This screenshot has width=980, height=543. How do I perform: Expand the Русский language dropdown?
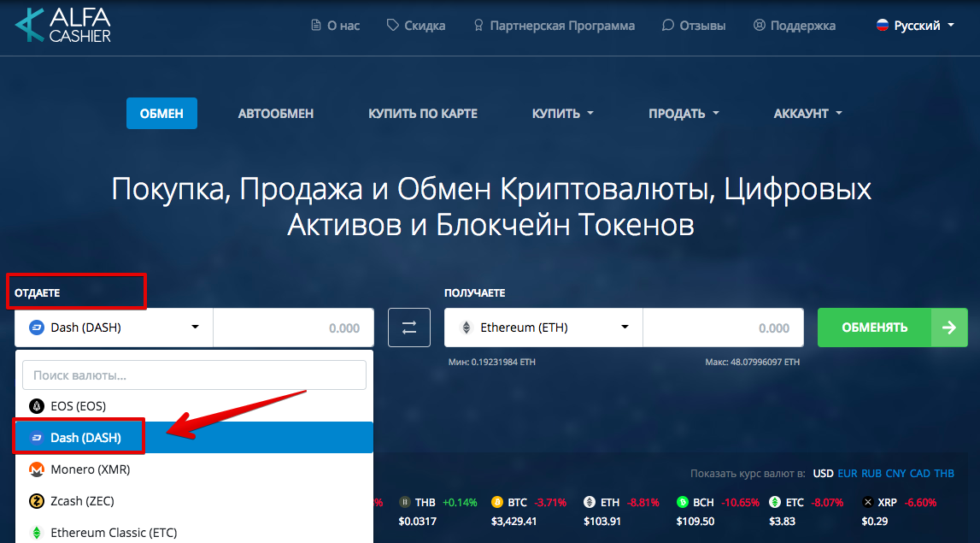[x=916, y=26]
